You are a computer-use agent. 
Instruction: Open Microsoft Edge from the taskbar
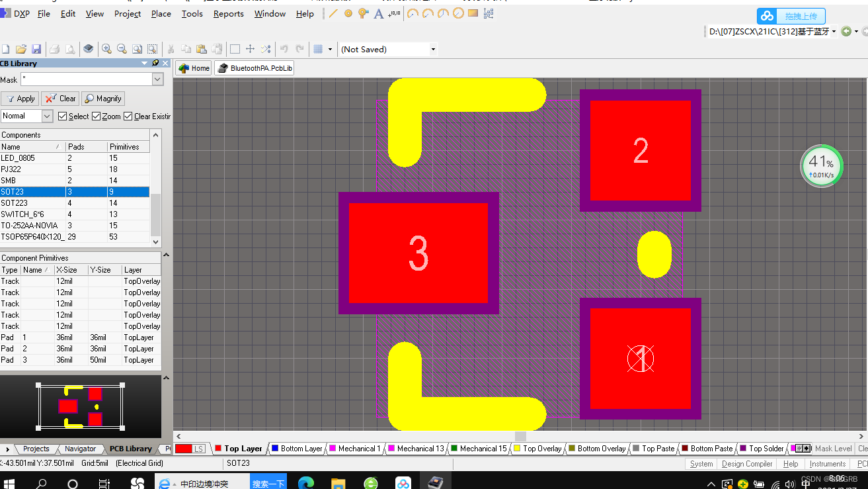coord(305,483)
